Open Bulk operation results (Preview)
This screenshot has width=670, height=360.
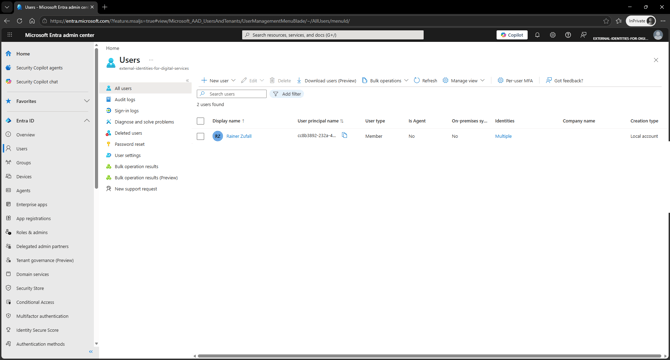145,178
